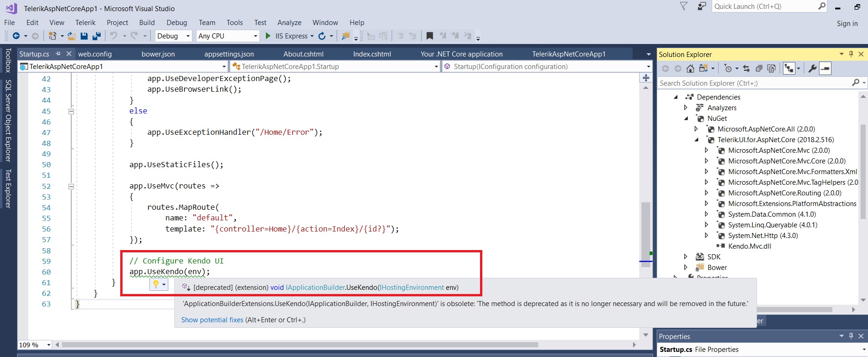Click the lightbulb quick actions icon
Viewport: 868px width, 357px height.
pos(156,284)
